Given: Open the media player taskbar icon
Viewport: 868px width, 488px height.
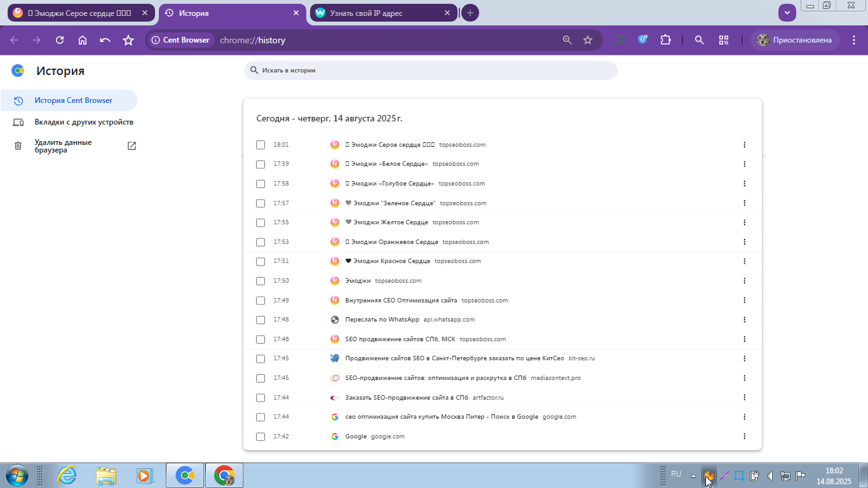Looking at the screenshot, I should point(146,475).
